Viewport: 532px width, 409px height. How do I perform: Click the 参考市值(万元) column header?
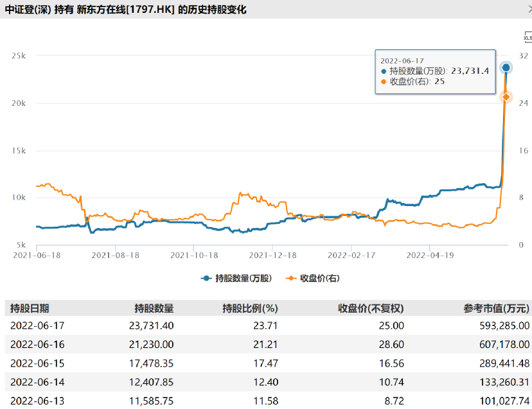497,308
